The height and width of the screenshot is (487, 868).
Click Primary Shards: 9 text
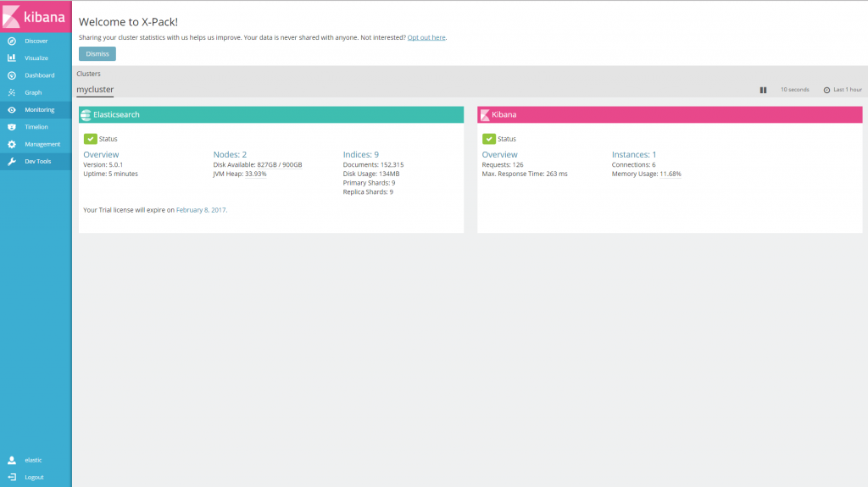369,183
